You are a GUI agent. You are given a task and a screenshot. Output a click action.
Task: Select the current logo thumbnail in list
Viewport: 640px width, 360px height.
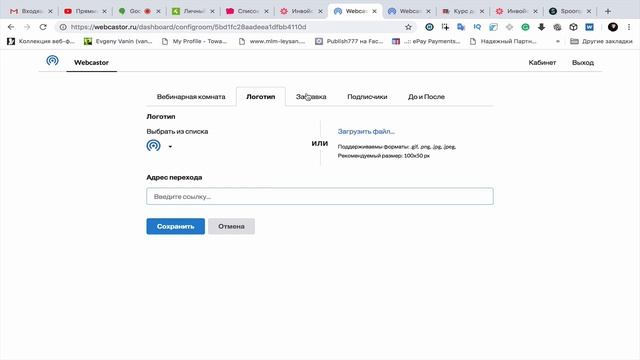(x=153, y=145)
